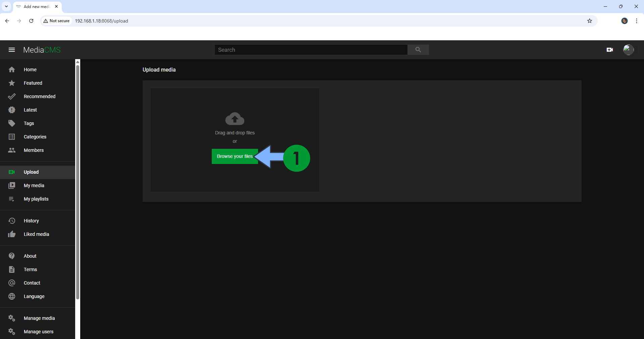Open the Chrome browser menu
The width and height of the screenshot is (644, 339).
pyautogui.click(x=637, y=20)
